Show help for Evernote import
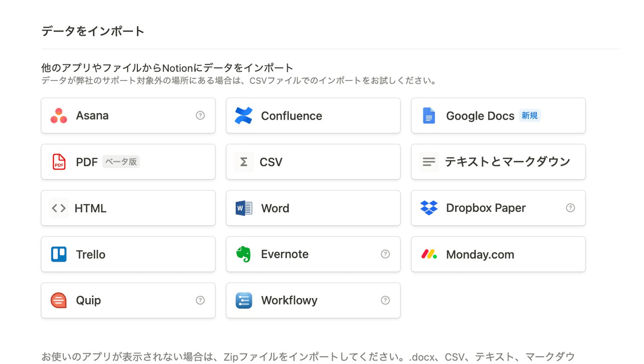Image resolution: width=644 pixels, height=364 pixels. [x=385, y=254]
